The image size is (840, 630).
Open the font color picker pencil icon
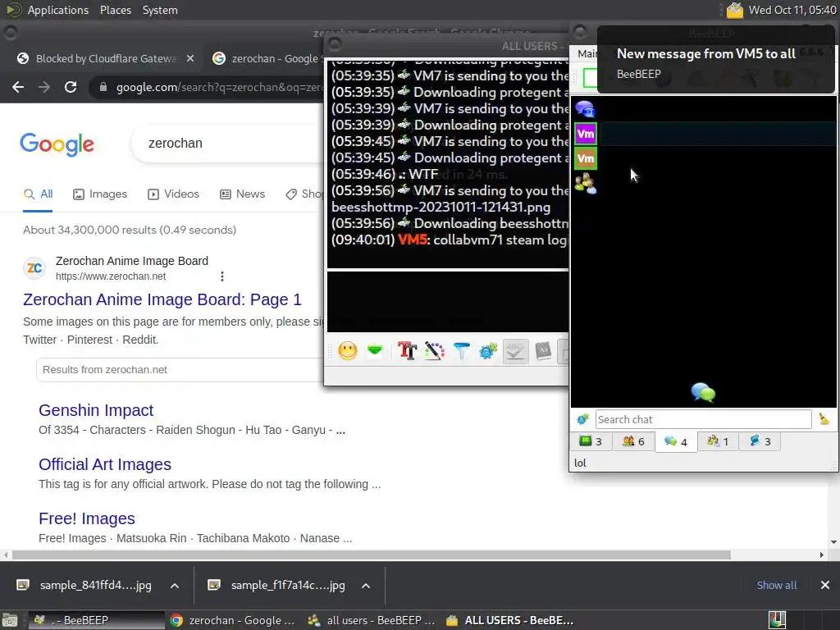tap(435, 351)
